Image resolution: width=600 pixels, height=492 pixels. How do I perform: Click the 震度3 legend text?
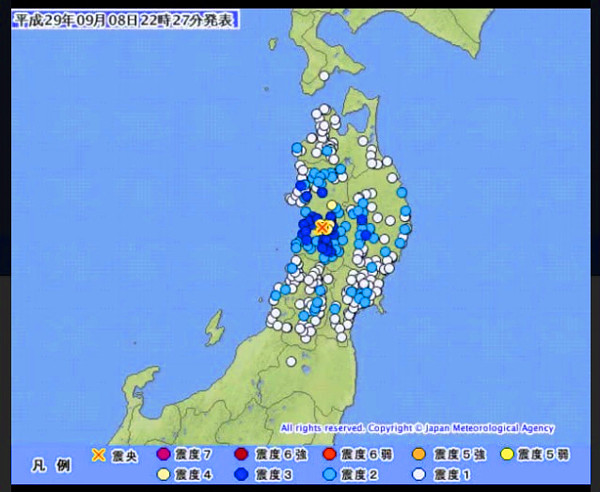pos(274,475)
